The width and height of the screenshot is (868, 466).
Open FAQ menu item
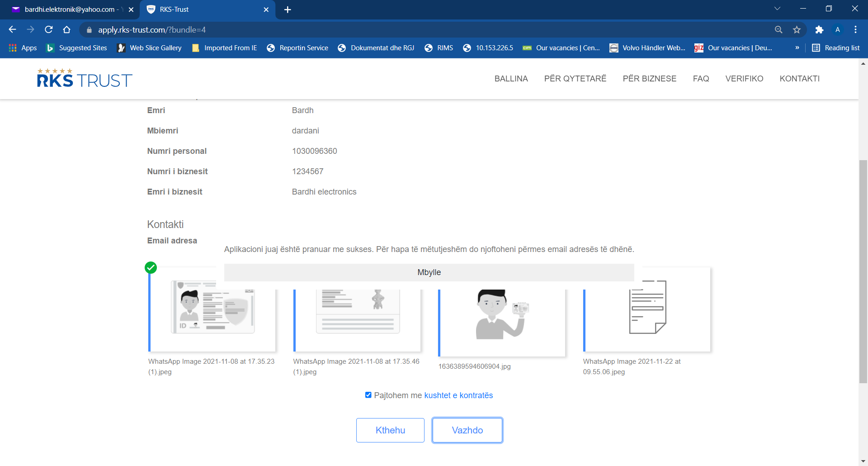pos(701,79)
